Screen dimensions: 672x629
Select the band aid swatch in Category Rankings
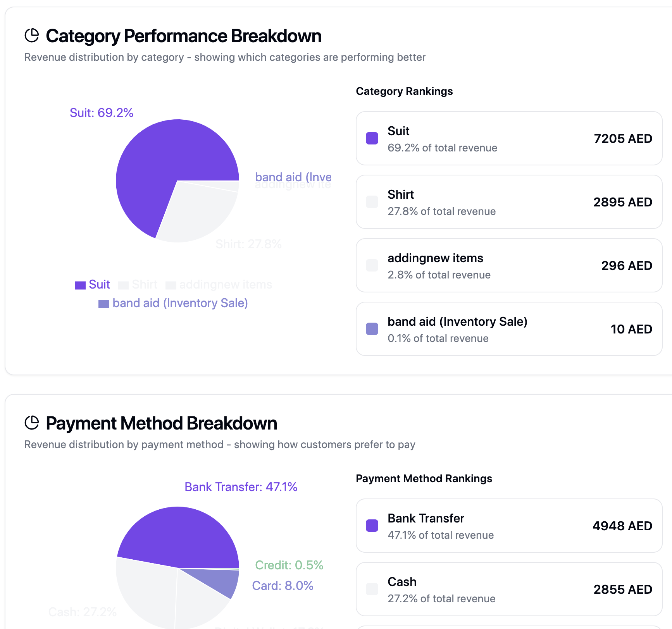[372, 329]
